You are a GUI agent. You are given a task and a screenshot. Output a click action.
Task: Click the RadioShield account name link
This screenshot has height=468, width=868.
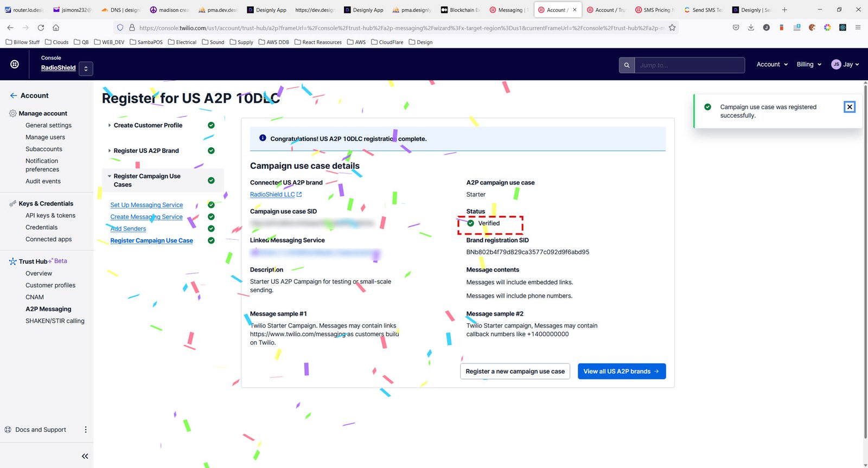(x=58, y=68)
